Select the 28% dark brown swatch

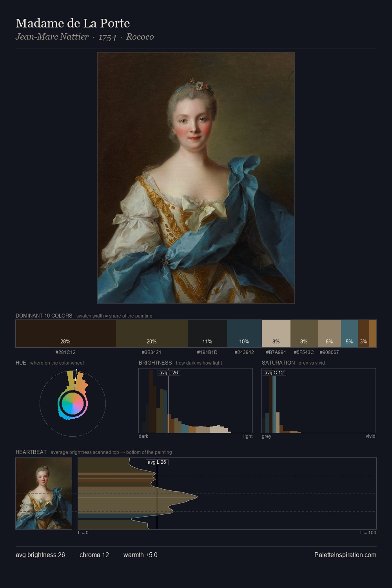(65, 334)
